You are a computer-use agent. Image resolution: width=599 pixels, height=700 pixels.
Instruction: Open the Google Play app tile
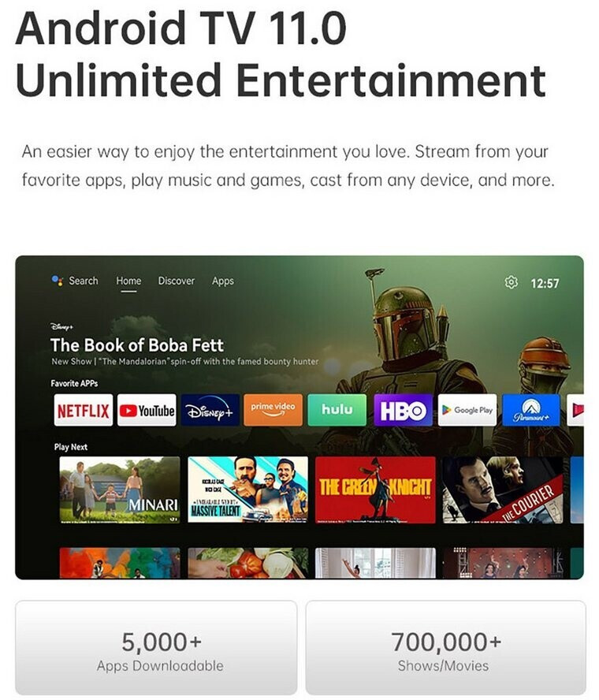tap(467, 410)
